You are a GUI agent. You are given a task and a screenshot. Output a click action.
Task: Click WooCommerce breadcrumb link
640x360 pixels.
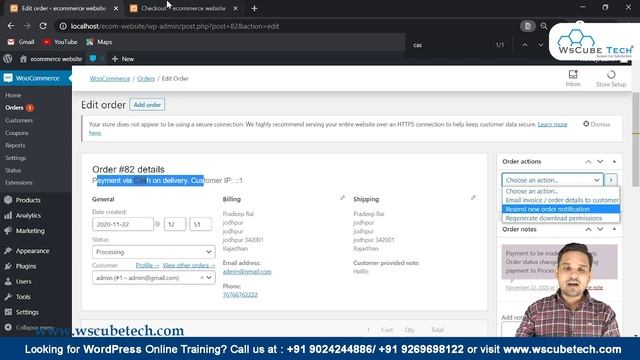pos(110,78)
